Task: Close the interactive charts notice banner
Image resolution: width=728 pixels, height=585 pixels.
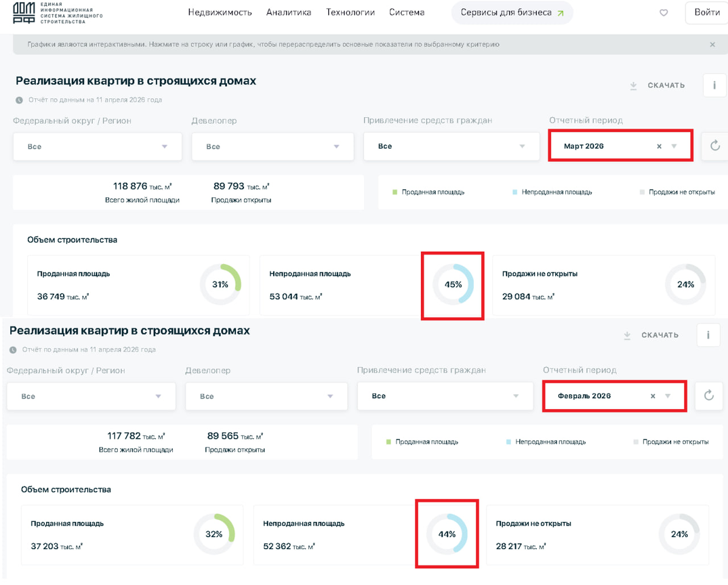Action: (x=713, y=44)
